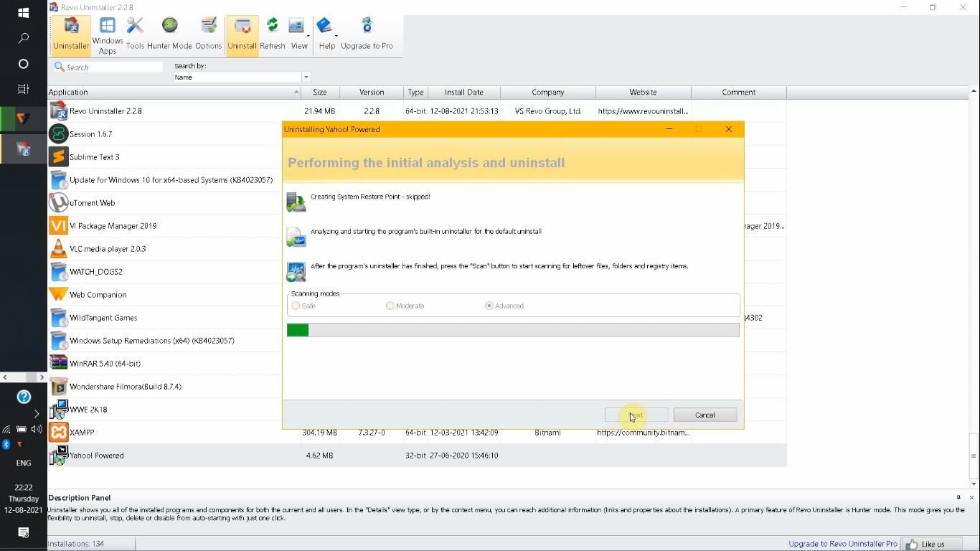Select the Advanced scanning mode
The image size is (980, 551).
tap(488, 305)
